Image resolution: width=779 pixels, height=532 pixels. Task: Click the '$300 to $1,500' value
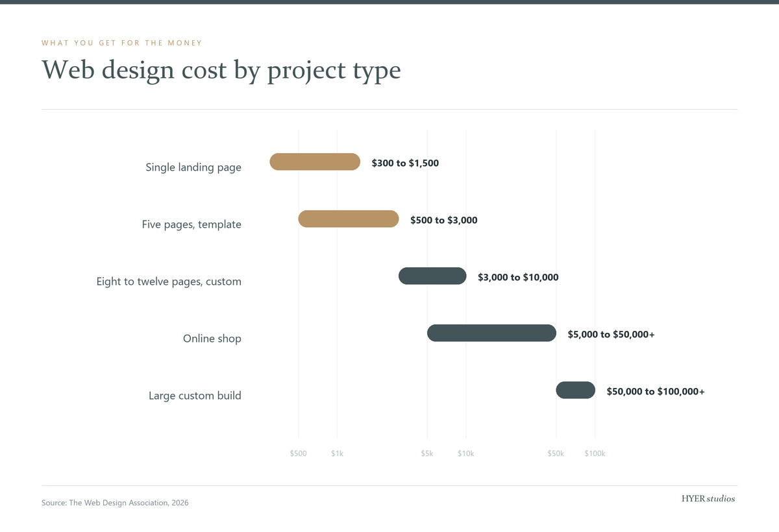pyautogui.click(x=405, y=163)
